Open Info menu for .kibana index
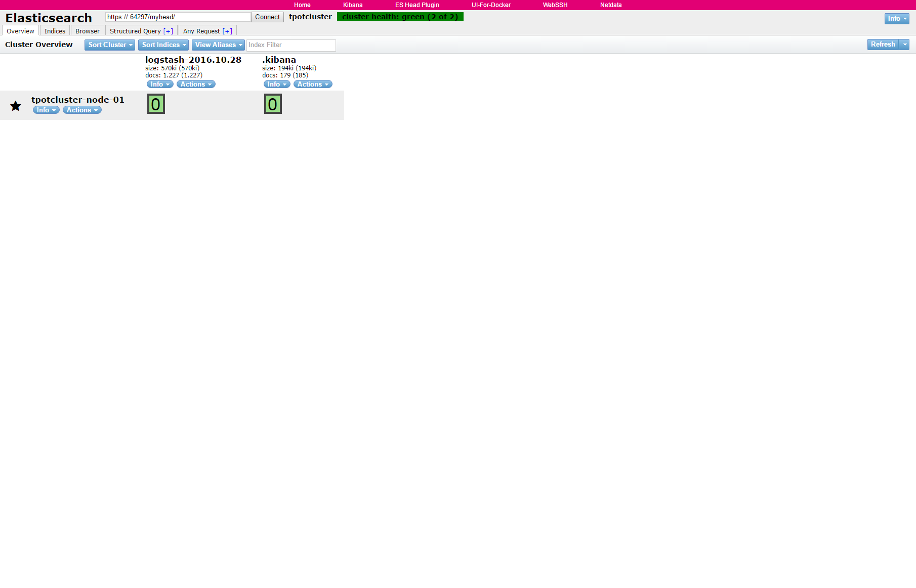916x588 pixels. coord(277,85)
